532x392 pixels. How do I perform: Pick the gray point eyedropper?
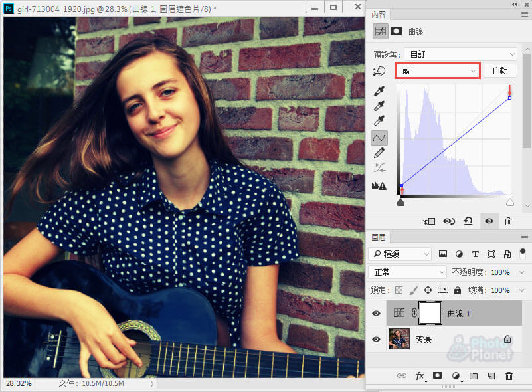tap(379, 106)
